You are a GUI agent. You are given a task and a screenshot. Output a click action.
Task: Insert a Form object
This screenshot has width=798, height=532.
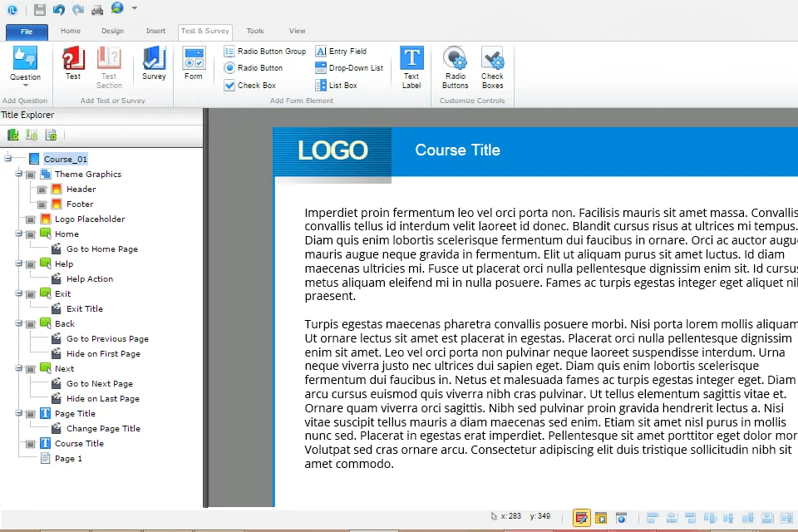point(194,63)
